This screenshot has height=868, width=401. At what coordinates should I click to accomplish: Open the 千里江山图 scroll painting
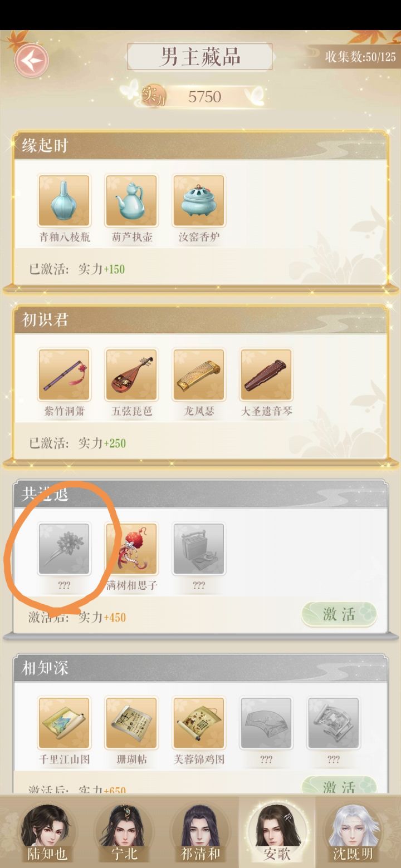(64, 723)
